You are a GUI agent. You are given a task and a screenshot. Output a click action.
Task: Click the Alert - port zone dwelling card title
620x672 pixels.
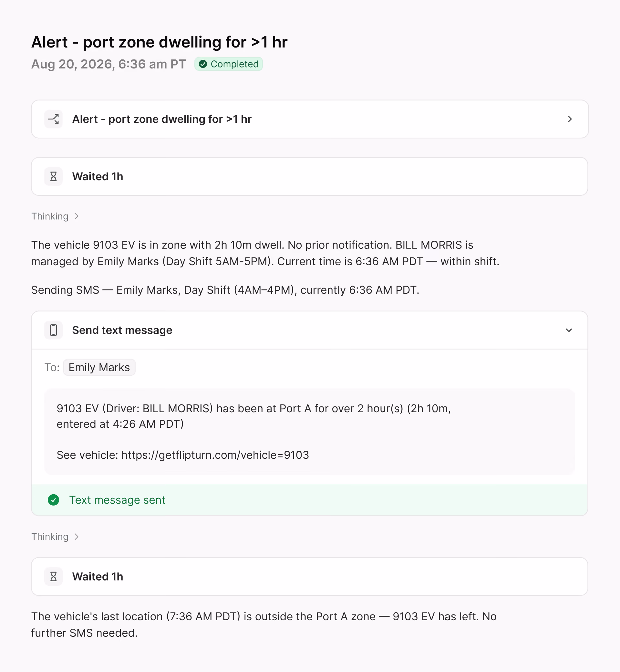click(162, 119)
